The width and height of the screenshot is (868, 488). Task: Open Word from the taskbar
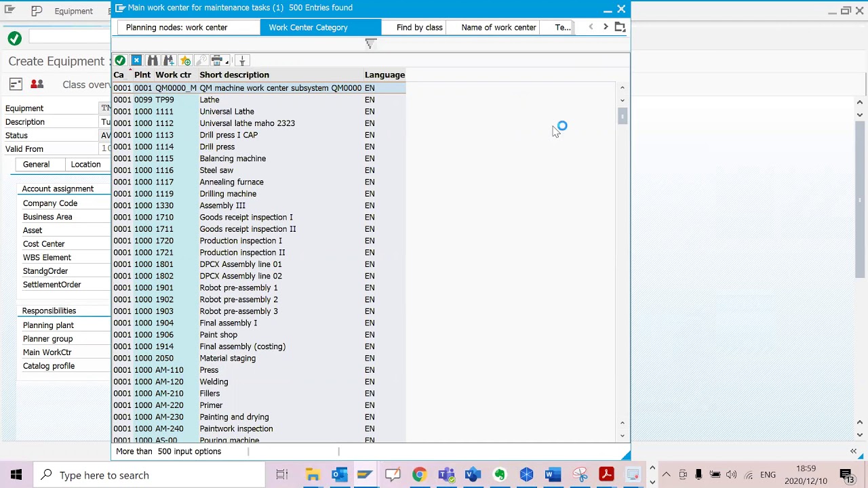[x=553, y=475]
